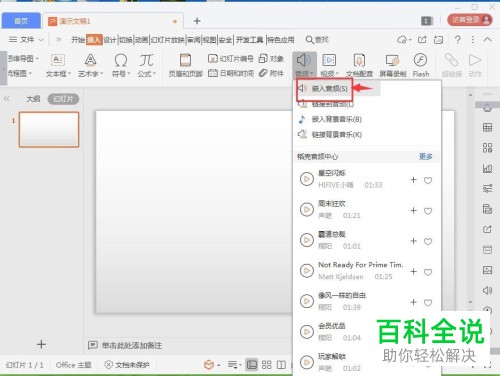Switch to the 幻灯片放映 ribbon tab

pyautogui.click(x=167, y=40)
